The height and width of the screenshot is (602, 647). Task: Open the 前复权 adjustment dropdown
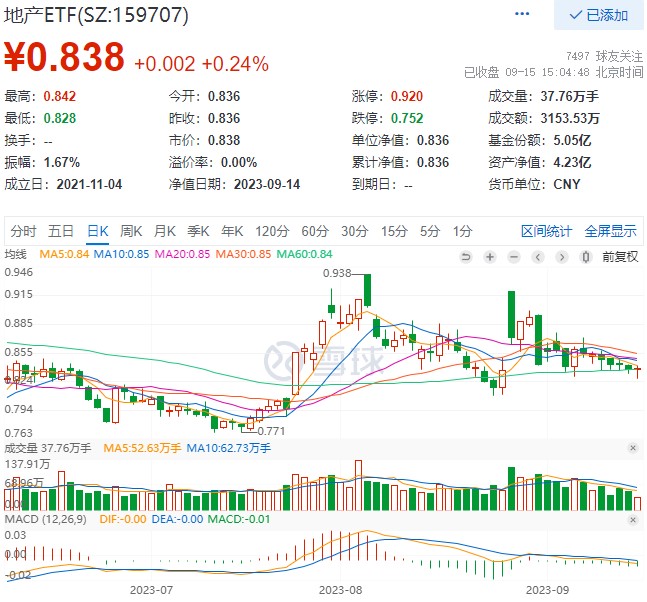pyautogui.click(x=620, y=257)
